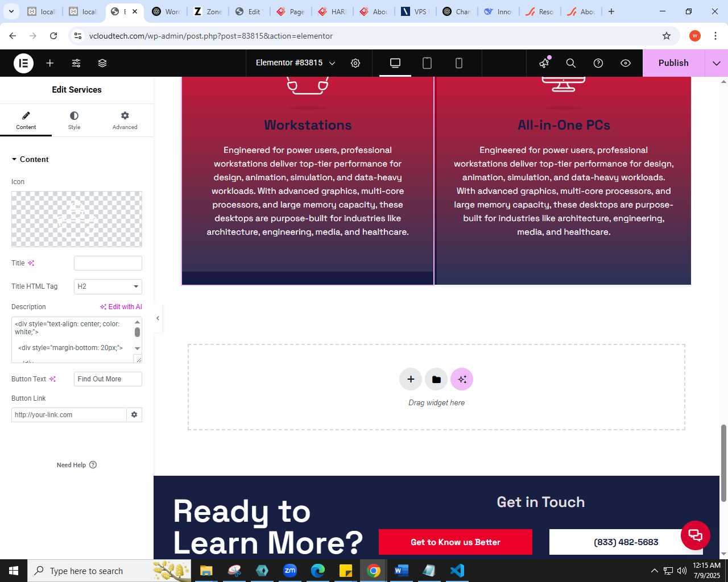Open the Finder search icon
This screenshot has height=582, width=728.
pos(571,63)
